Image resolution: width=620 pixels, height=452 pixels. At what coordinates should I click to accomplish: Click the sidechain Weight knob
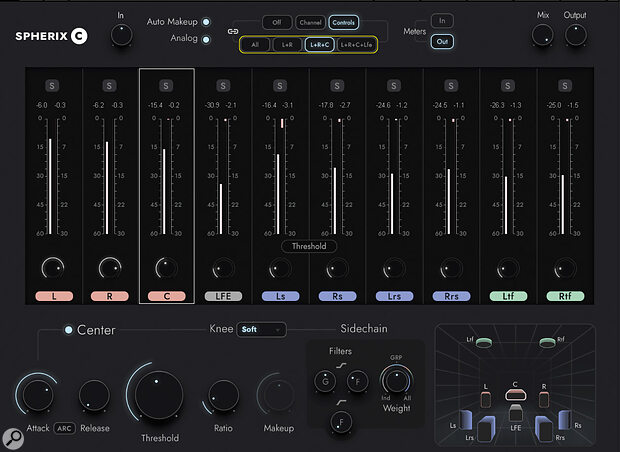(x=396, y=380)
